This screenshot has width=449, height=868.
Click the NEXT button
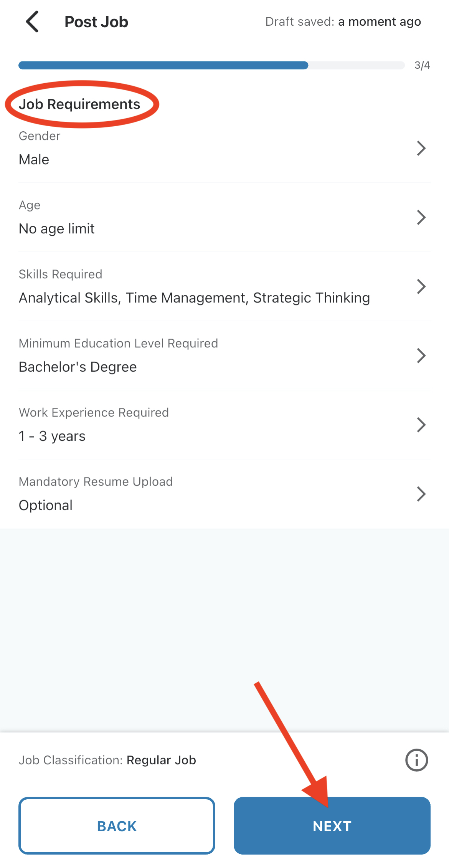(332, 826)
